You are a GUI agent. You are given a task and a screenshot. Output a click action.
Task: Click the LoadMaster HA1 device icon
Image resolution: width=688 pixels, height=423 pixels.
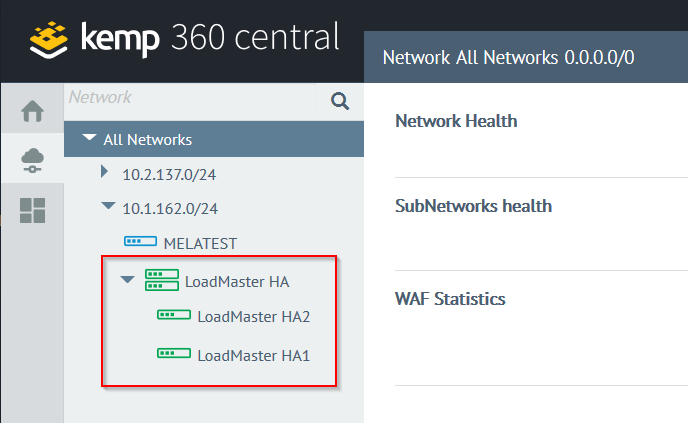(174, 353)
